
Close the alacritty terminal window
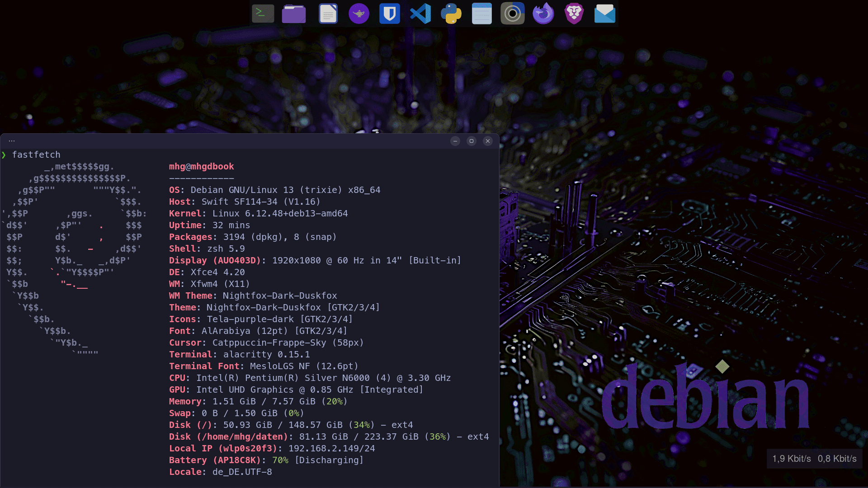coord(488,141)
